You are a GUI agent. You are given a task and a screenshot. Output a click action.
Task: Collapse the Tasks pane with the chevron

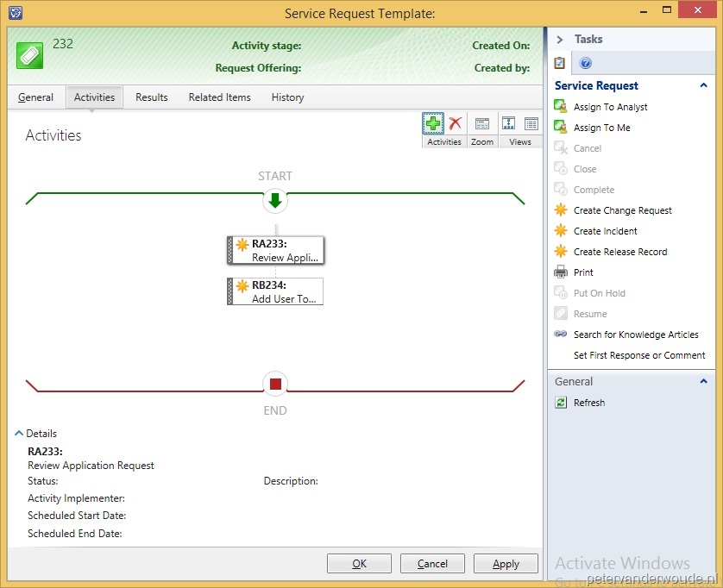pos(559,39)
